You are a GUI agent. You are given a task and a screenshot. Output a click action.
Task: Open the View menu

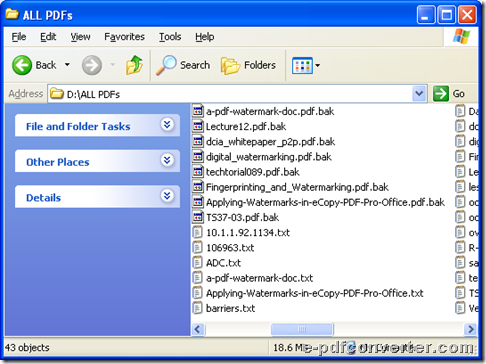(x=80, y=37)
